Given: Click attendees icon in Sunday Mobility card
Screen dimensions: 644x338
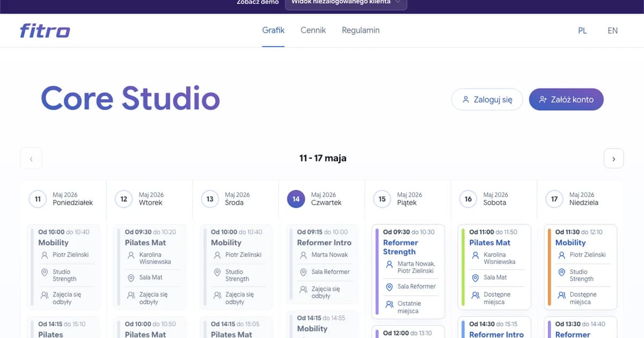Looking at the screenshot, I should 562,295.
